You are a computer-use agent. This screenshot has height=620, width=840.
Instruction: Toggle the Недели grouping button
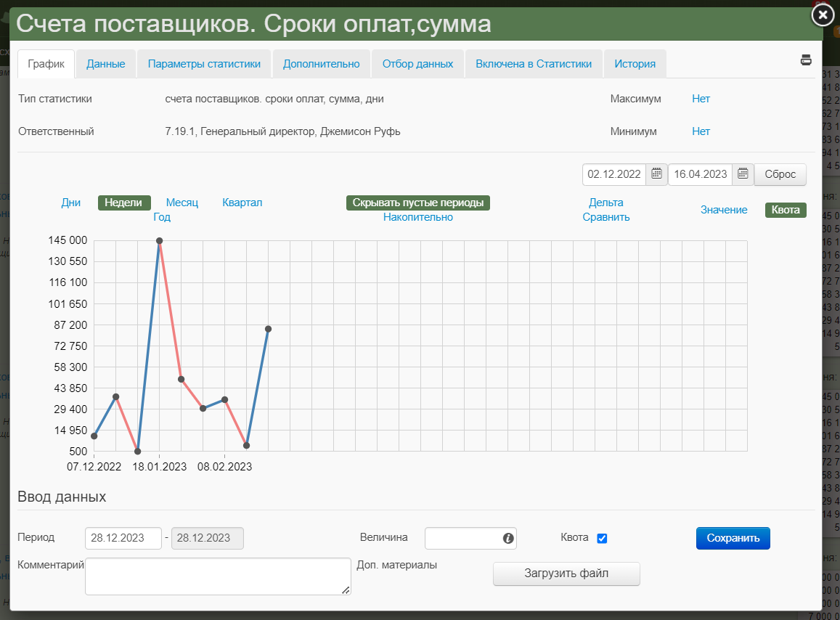coord(123,203)
